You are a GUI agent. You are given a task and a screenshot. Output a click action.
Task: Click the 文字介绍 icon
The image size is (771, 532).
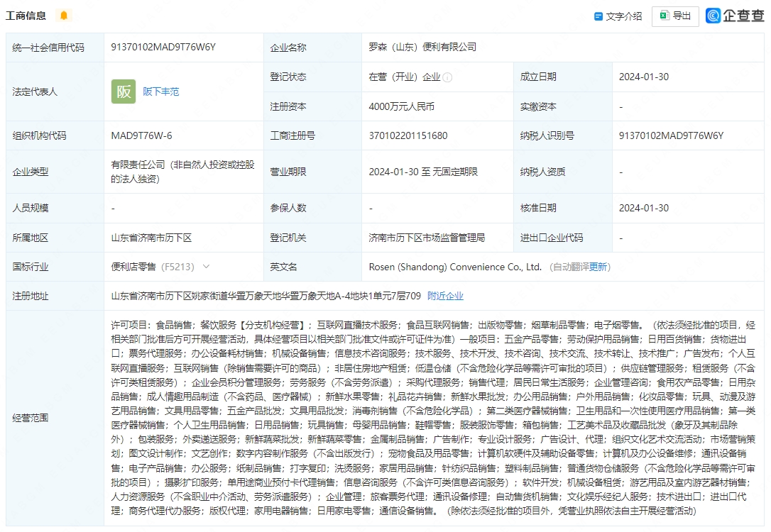pyautogui.click(x=598, y=17)
